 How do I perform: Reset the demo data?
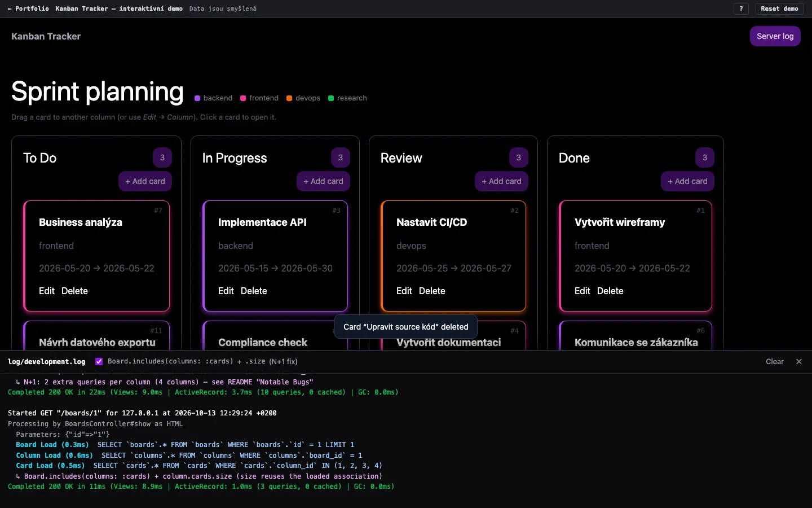click(x=779, y=8)
